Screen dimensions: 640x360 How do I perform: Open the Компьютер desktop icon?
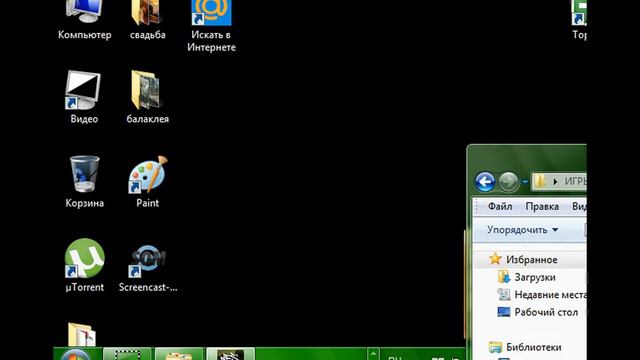(84, 18)
